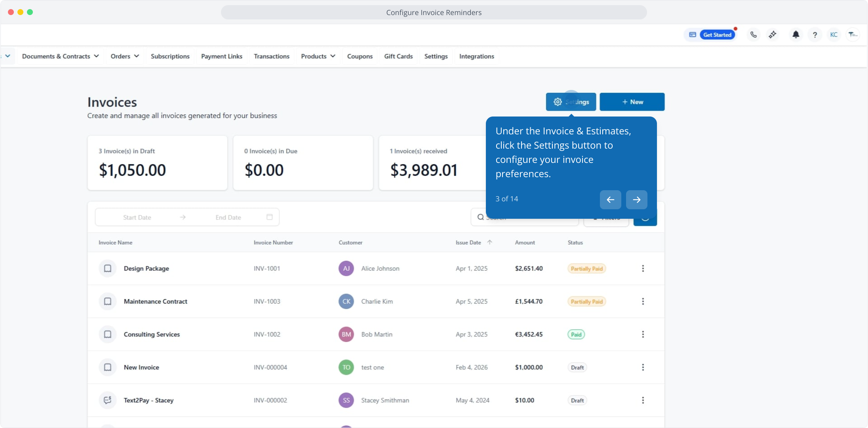Open the notifications bell
868x428 pixels.
coord(796,35)
